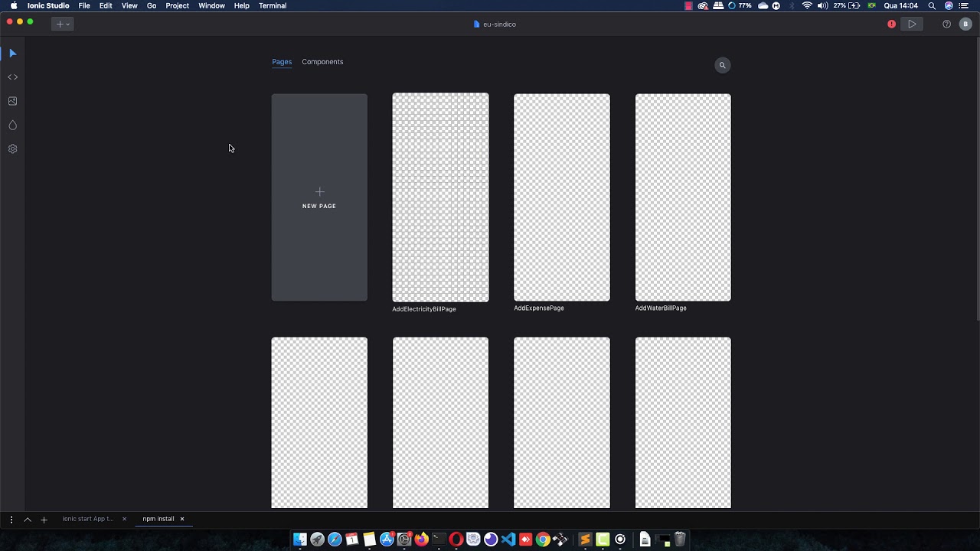
Task: Open the Go menu
Action: click(x=152, y=5)
